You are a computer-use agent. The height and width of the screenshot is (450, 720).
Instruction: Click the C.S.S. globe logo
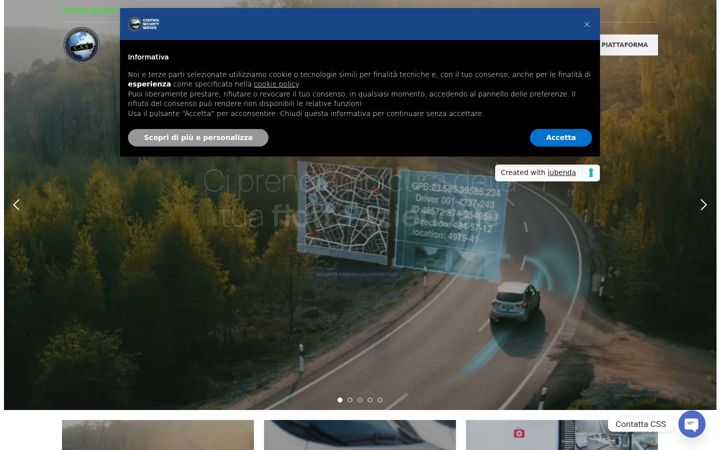[x=81, y=45]
